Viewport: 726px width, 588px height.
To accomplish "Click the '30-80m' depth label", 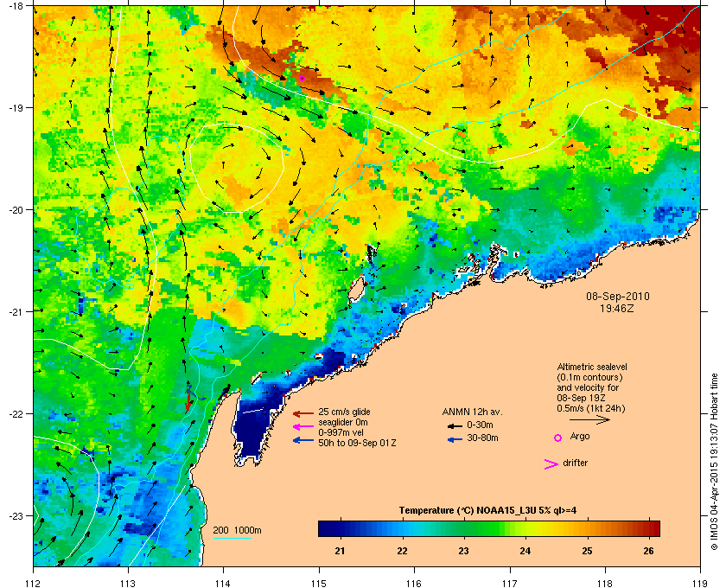I will pos(482,438).
